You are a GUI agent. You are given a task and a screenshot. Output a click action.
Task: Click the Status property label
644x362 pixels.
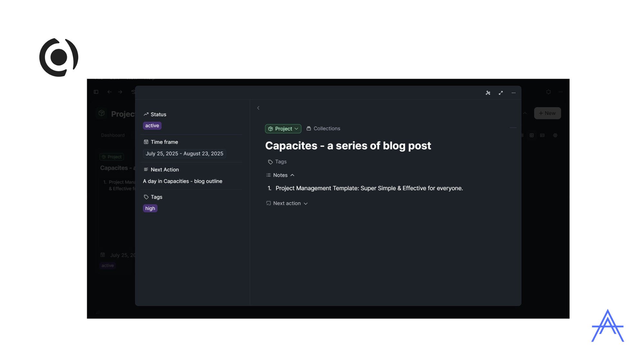click(155, 114)
